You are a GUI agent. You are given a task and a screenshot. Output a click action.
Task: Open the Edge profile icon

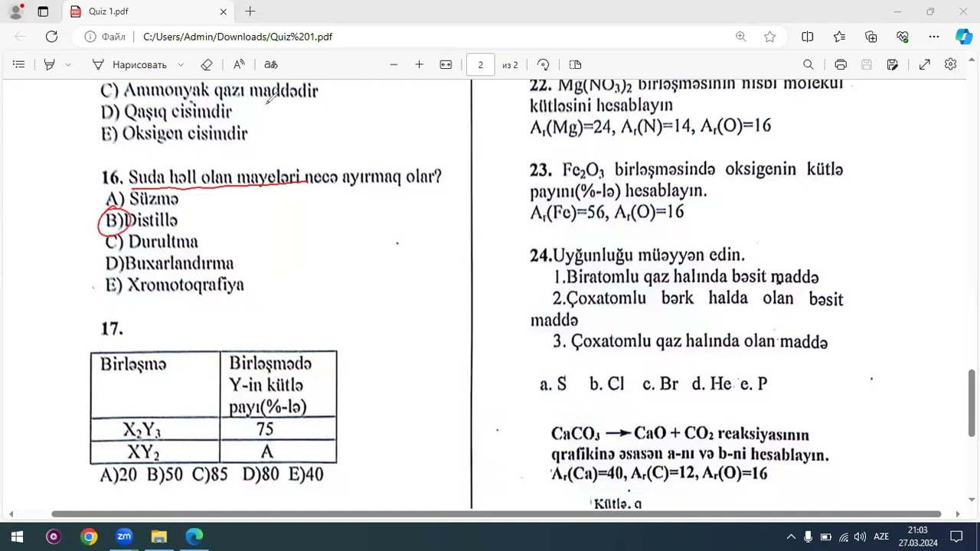pos(16,11)
